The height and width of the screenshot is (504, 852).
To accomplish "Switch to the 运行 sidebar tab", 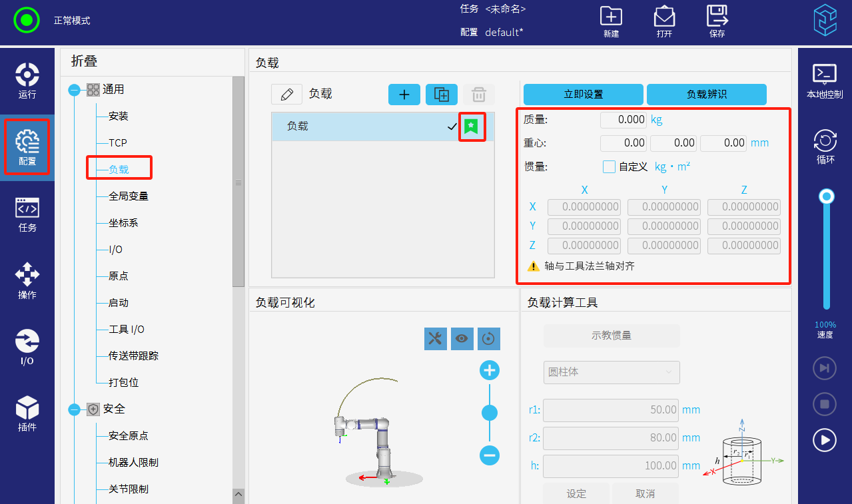I will (x=27, y=81).
